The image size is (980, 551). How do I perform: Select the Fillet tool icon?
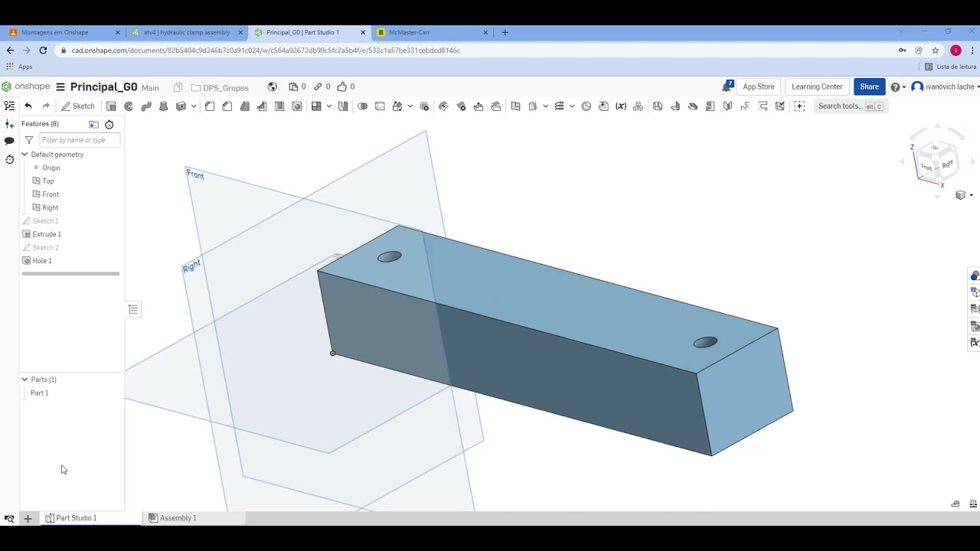[210, 106]
